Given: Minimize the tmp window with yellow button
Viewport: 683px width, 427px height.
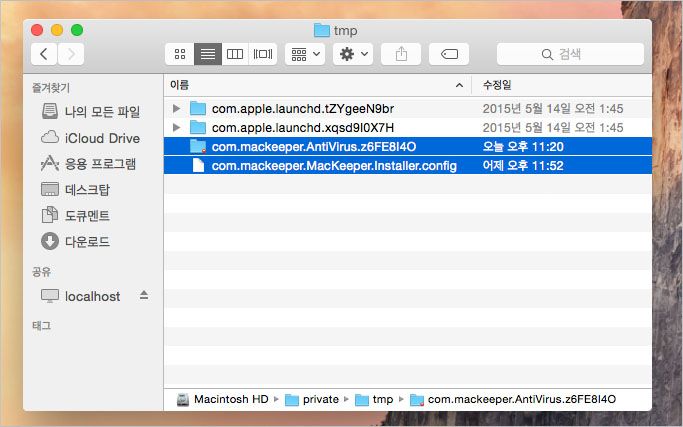Looking at the screenshot, I should (57, 30).
